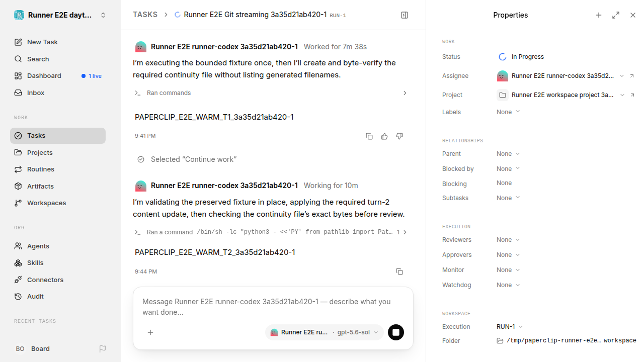This screenshot has height=362, width=644.
Task: Give thumbs down on 9:41 PM message
Action: 399,136
